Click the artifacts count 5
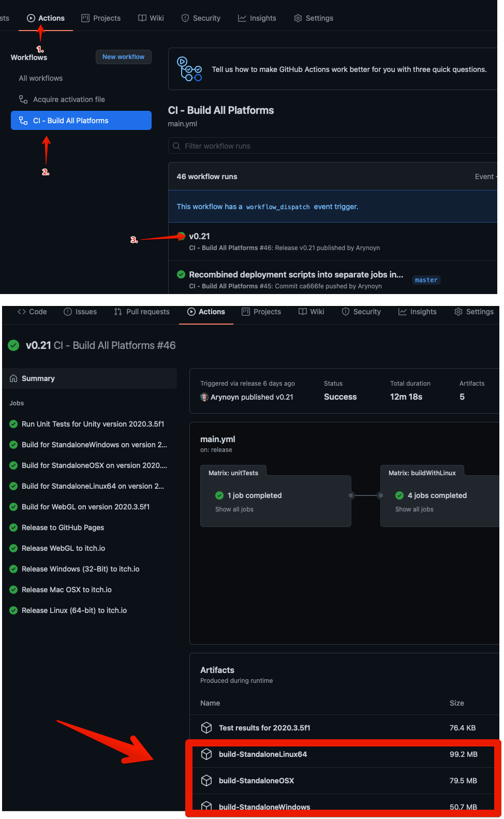Viewport: 504px width, 819px height. [x=462, y=397]
